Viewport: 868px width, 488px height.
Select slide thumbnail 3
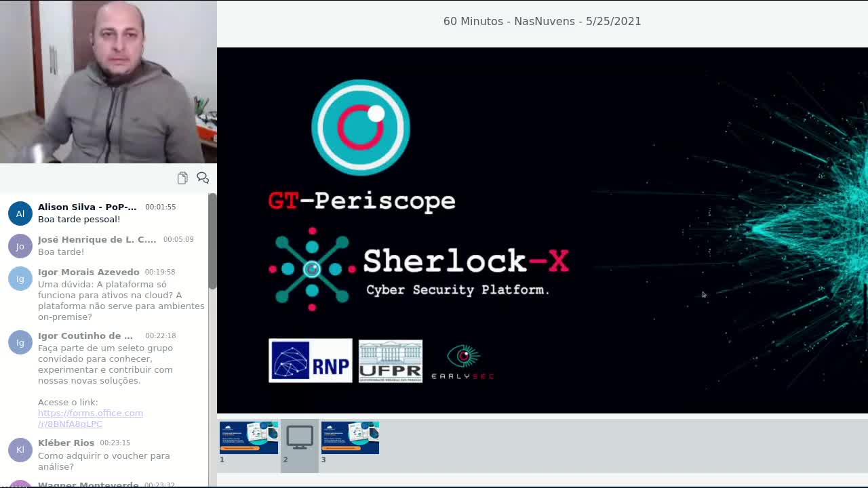click(350, 438)
